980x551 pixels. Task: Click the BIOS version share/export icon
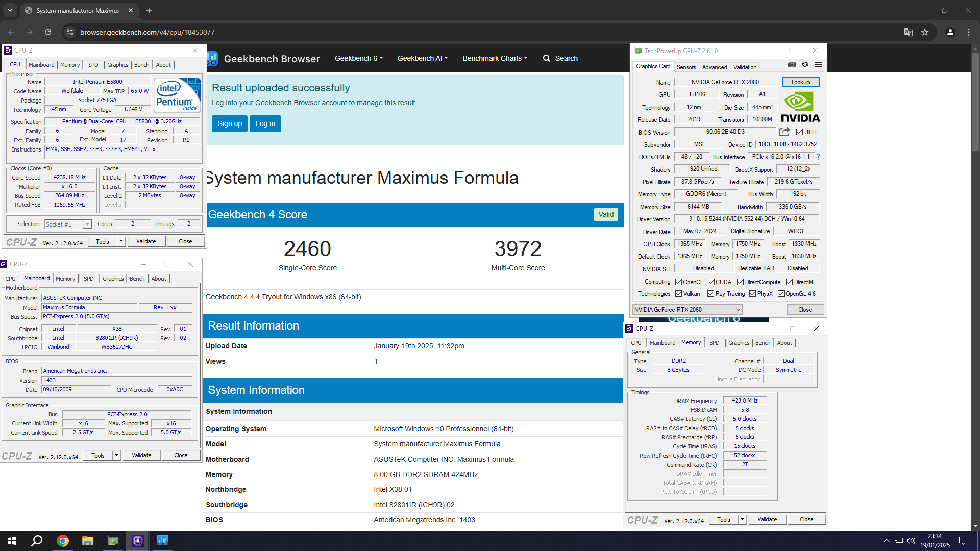click(785, 132)
